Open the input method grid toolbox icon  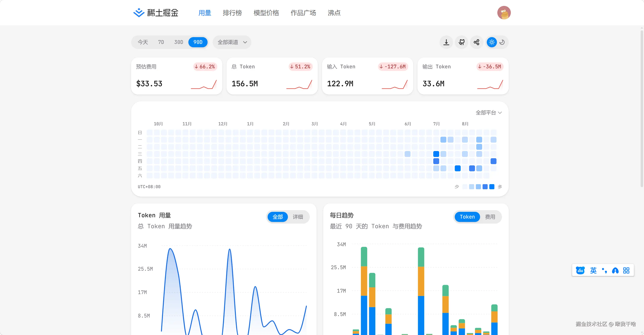626,270
